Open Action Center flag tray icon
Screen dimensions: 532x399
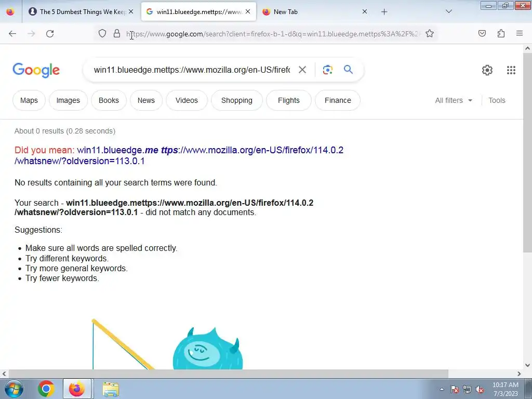click(x=455, y=389)
